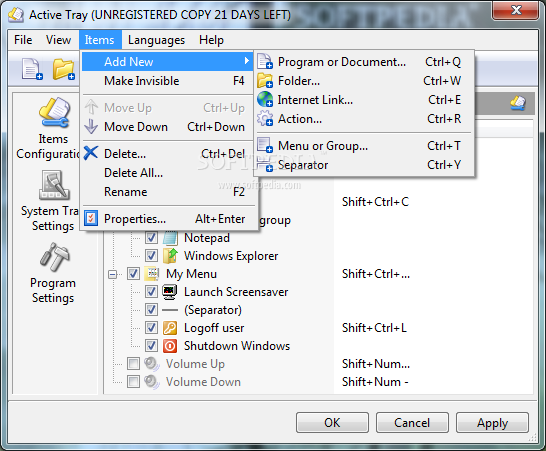Click the Action gear icon
Screen dimensions: 546x451
click(265, 119)
